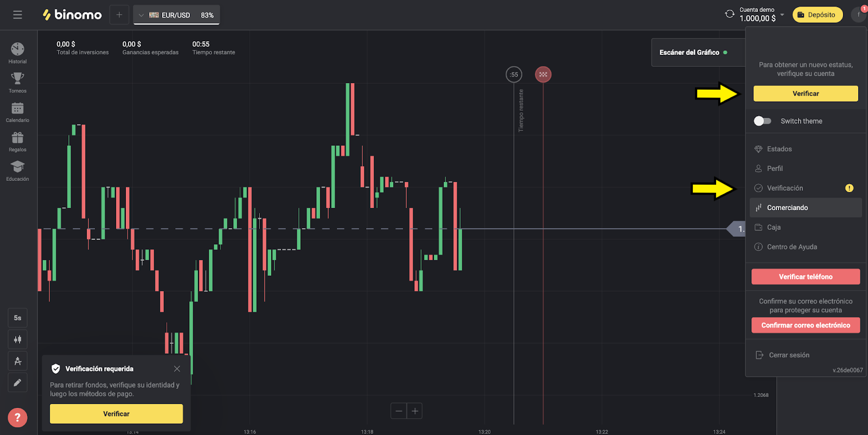Image resolution: width=868 pixels, height=435 pixels.
Task: Select Caja in the profile menu
Action: coord(774,227)
